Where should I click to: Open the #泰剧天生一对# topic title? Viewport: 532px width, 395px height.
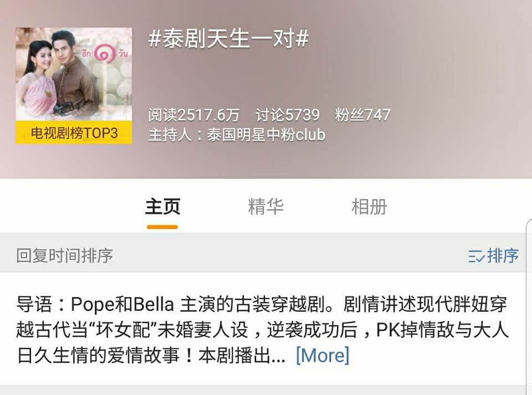(228, 38)
